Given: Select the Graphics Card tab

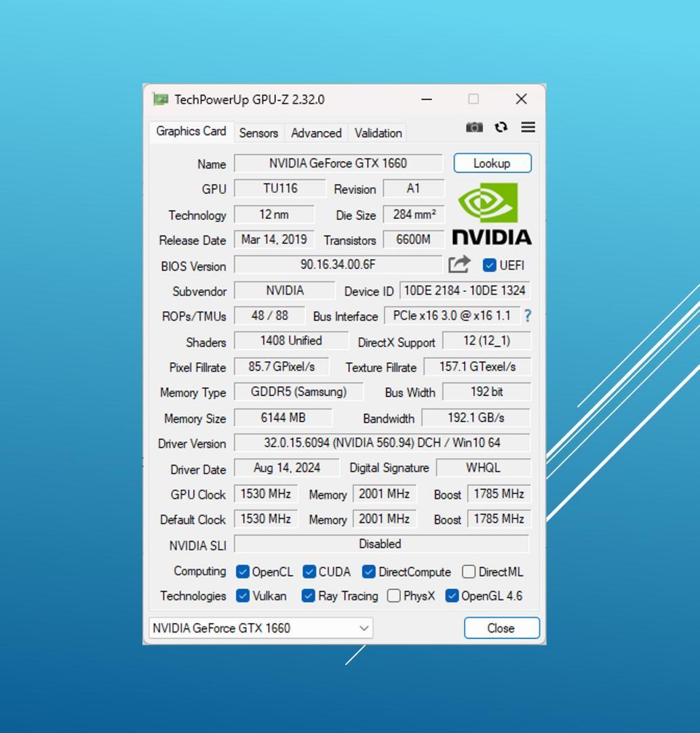Looking at the screenshot, I should coord(191,132).
